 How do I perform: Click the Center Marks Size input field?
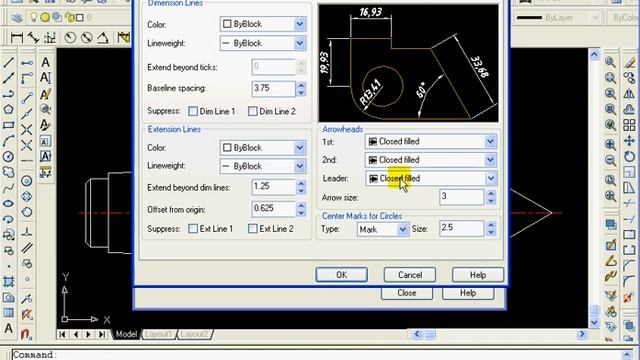point(461,228)
